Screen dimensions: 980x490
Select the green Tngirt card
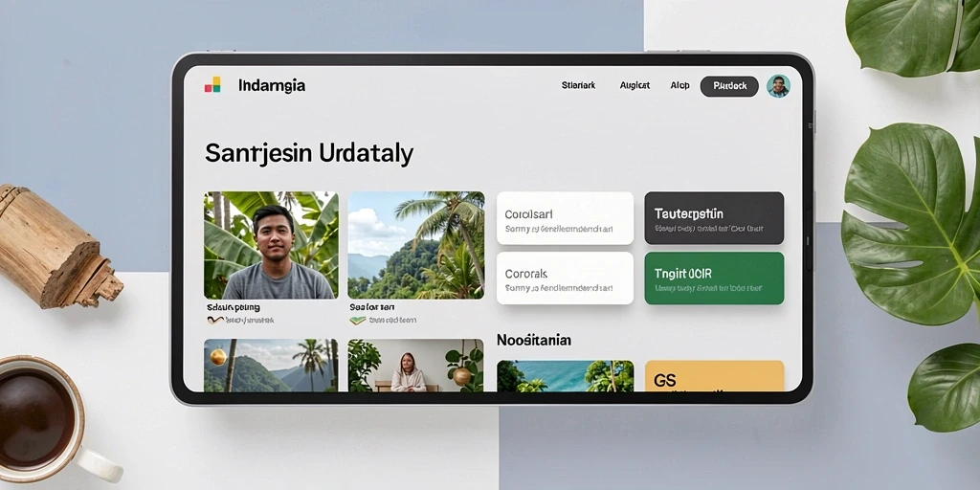[x=714, y=278]
